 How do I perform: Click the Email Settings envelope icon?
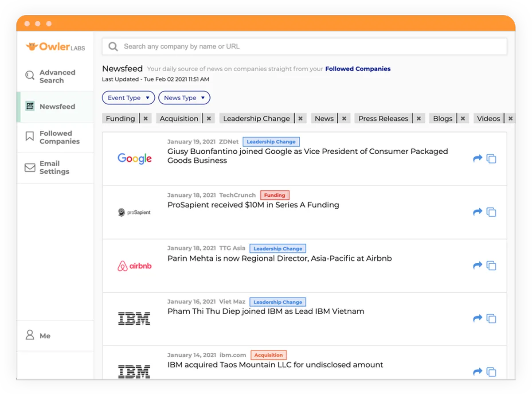[30, 168]
